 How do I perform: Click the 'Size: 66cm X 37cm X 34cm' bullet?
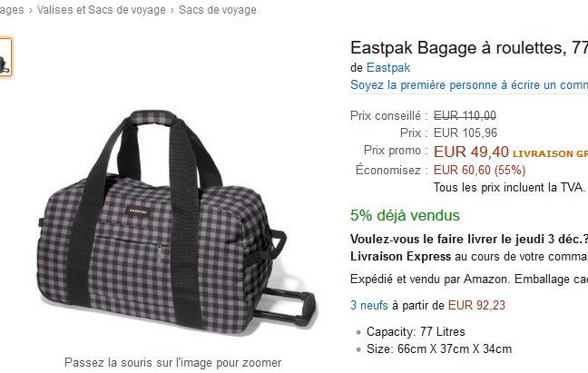(439, 349)
